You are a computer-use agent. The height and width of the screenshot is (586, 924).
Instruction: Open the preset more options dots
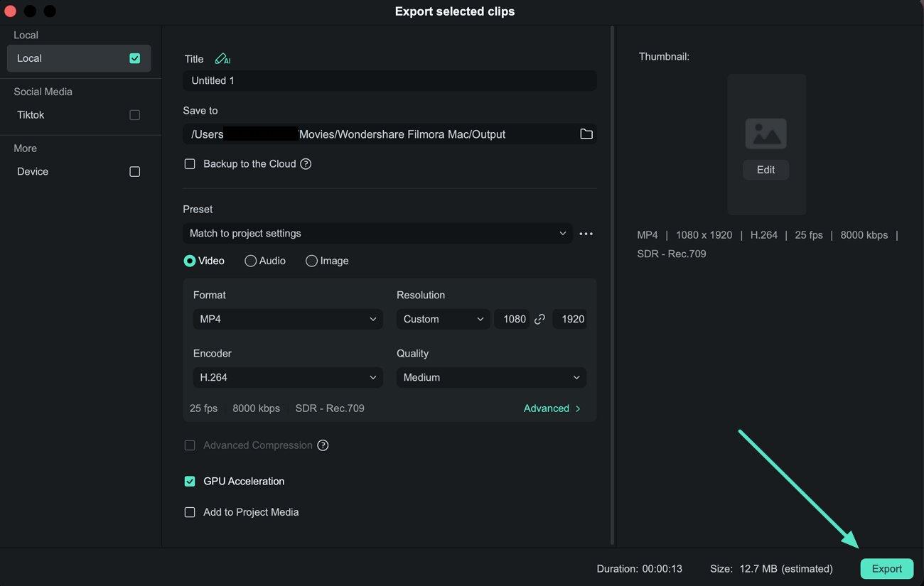click(586, 234)
